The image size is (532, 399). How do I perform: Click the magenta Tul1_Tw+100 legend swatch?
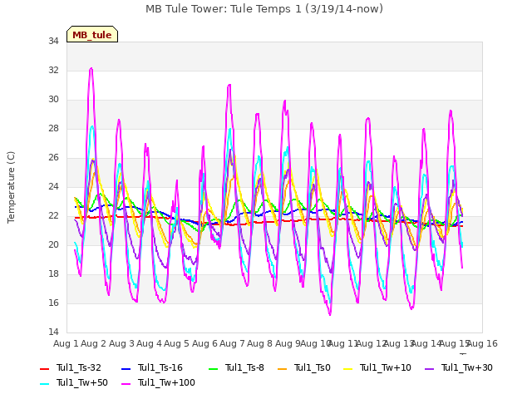click(126, 383)
